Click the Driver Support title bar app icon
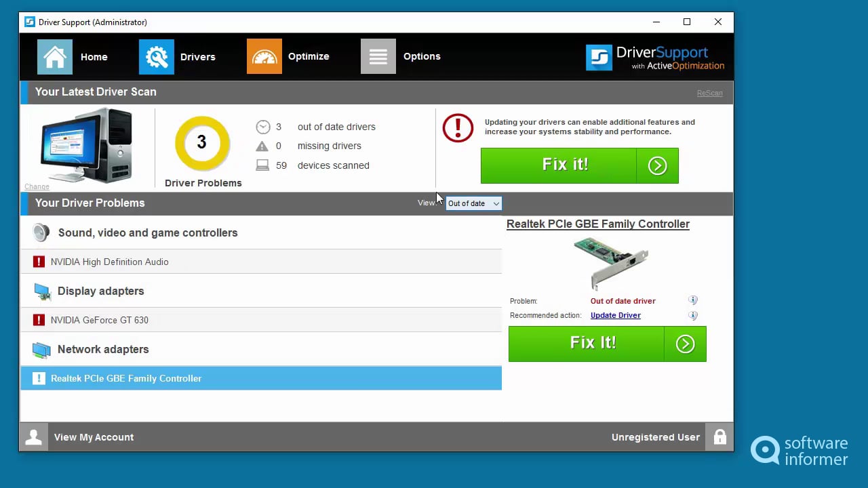 coord(30,22)
